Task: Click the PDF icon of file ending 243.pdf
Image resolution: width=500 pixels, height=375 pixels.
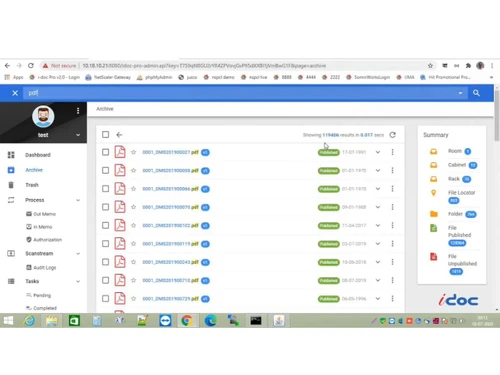Action: [120, 262]
